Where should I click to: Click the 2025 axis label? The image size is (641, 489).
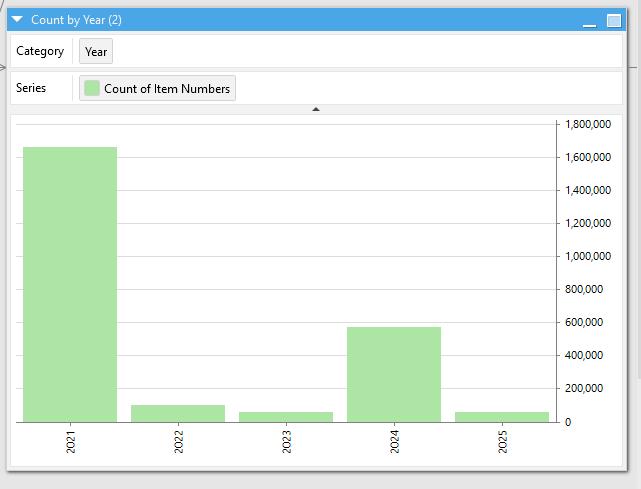[x=502, y=443]
